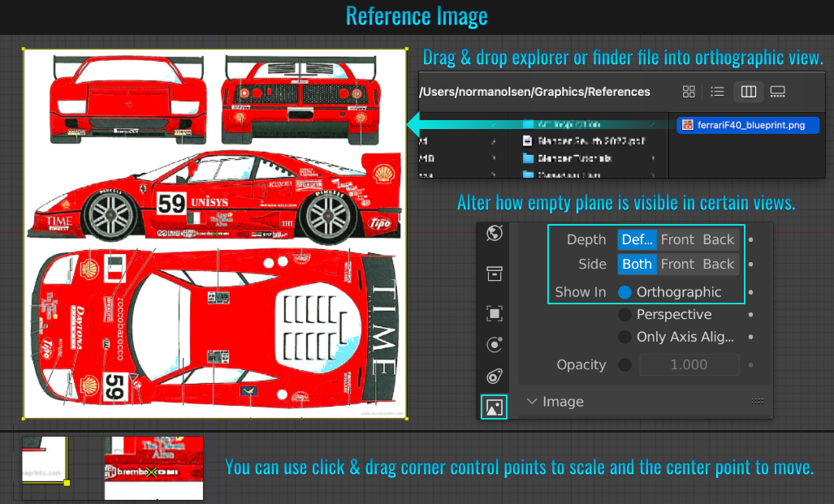Click the top-left corner control point
Image resolution: width=834 pixels, height=504 pixels.
point(24,49)
